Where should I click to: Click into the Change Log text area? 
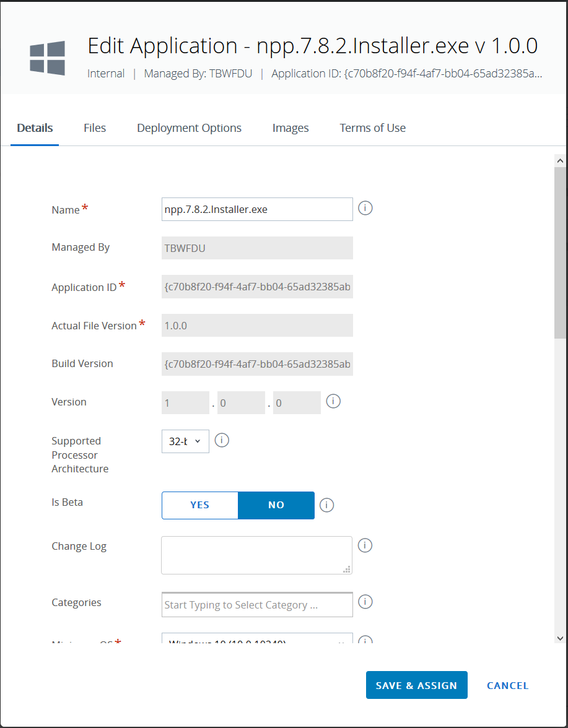coord(257,555)
